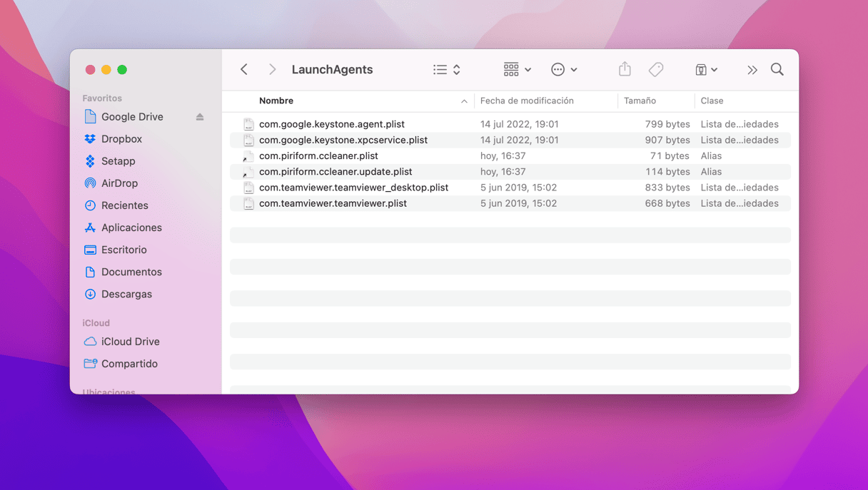The height and width of the screenshot is (490, 868).
Task: Go forward with the right arrow
Action: click(272, 69)
